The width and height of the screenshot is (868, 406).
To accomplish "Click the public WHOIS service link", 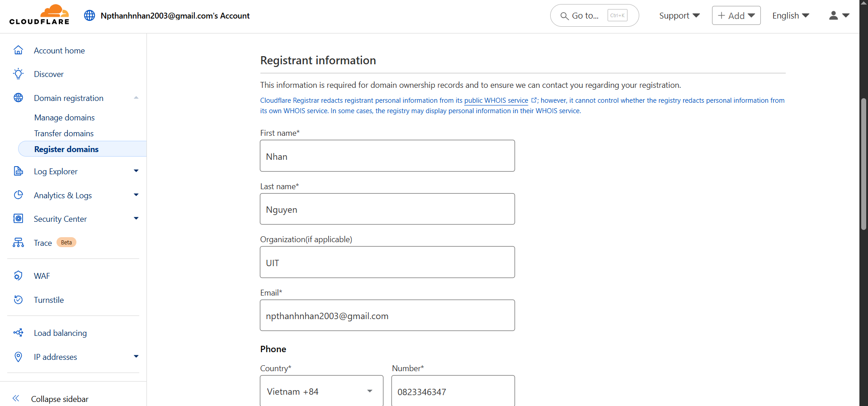I will click(x=496, y=100).
